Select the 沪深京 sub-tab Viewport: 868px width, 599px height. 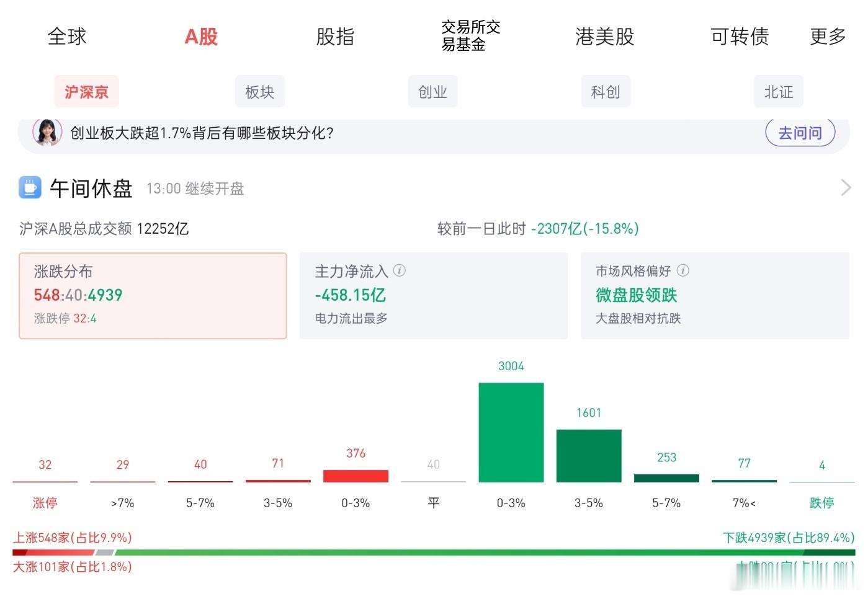(87, 92)
